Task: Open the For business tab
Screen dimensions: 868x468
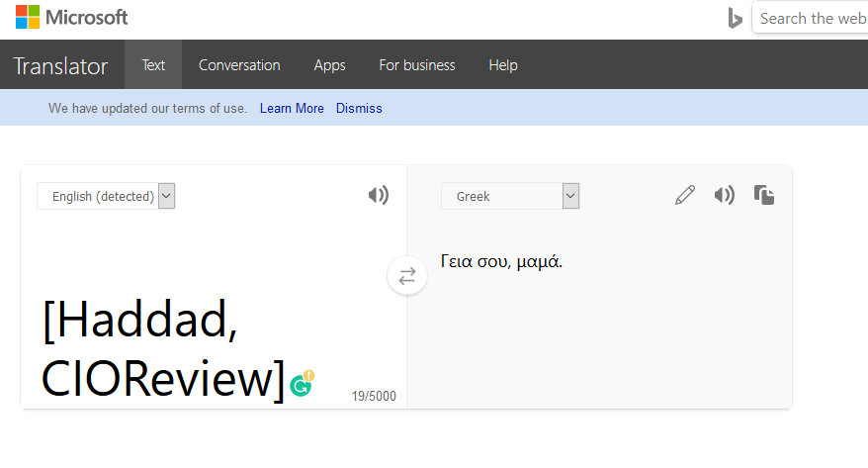Action: [x=417, y=64]
